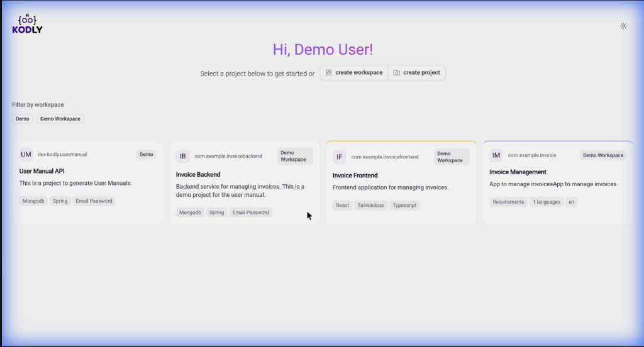644x347 pixels.
Task: Click Demo badge on User Manual API card
Action: point(146,155)
